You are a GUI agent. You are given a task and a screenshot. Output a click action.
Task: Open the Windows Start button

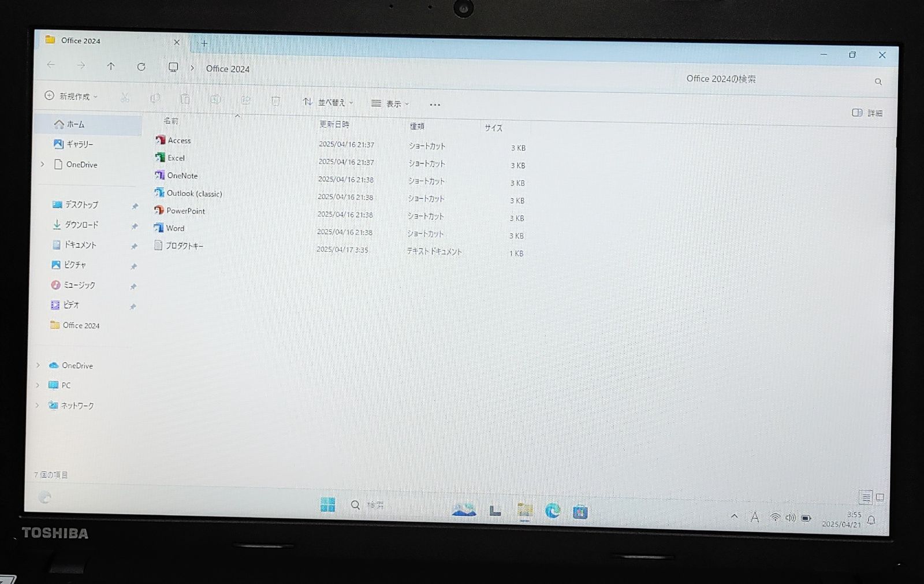coord(327,504)
